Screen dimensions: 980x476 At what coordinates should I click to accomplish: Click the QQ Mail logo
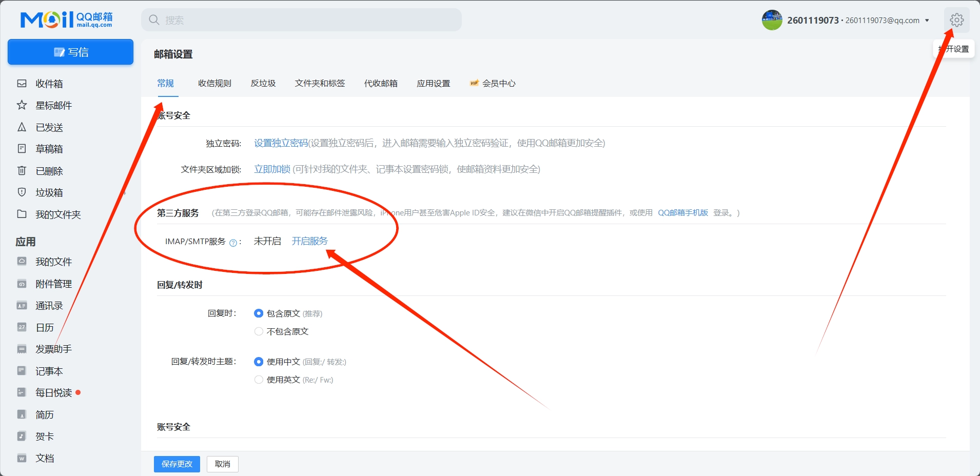[x=66, y=19]
